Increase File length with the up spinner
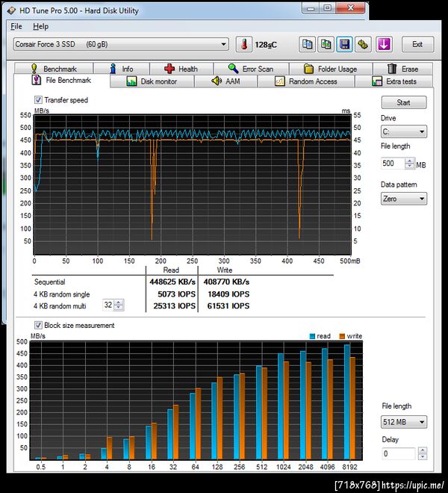Image resolution: width=448 pixels, height=493 pixels. click(410, 161)
